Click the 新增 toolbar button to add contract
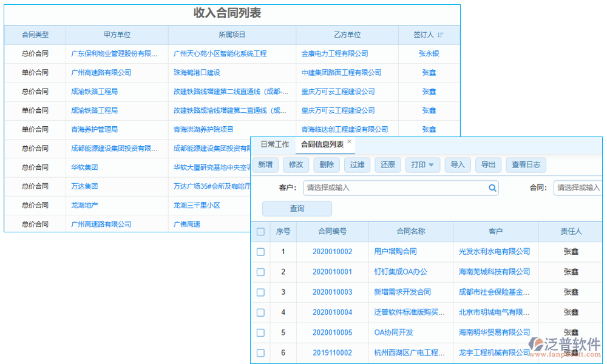This screenshot has height=364, width=607. tap(265, 164)
